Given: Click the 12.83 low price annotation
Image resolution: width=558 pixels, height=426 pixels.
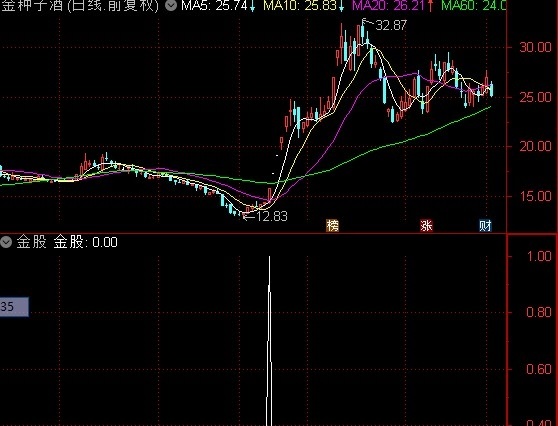Looking at the screenshot, I should [272, 216].
